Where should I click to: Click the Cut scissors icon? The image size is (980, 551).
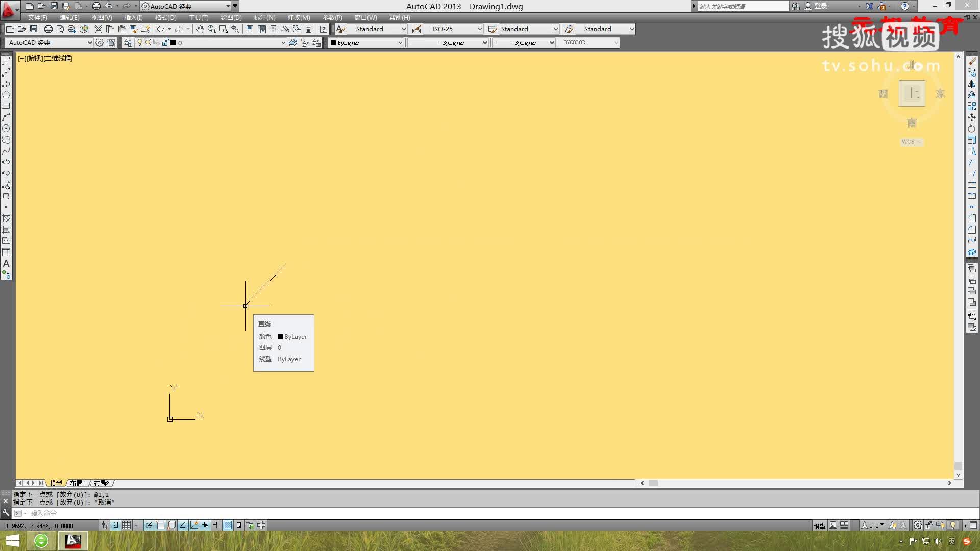(99, 29)
